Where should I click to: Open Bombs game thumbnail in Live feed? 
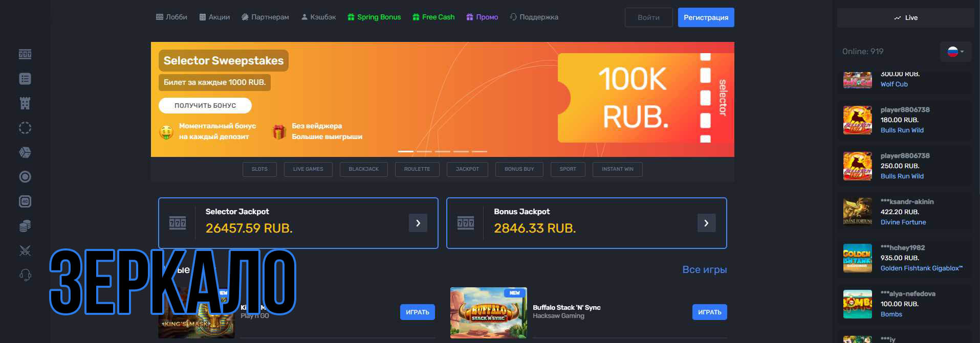click(858, 304)
